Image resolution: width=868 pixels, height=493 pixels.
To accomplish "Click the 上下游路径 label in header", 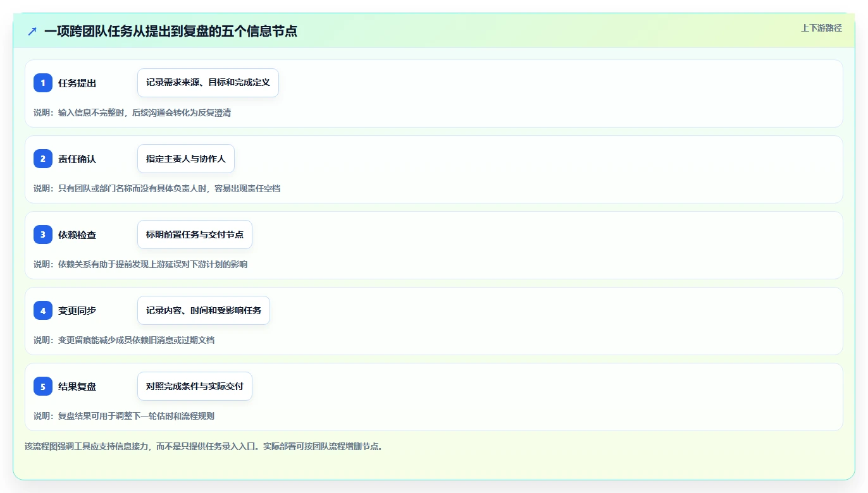I will click(821, 28).
